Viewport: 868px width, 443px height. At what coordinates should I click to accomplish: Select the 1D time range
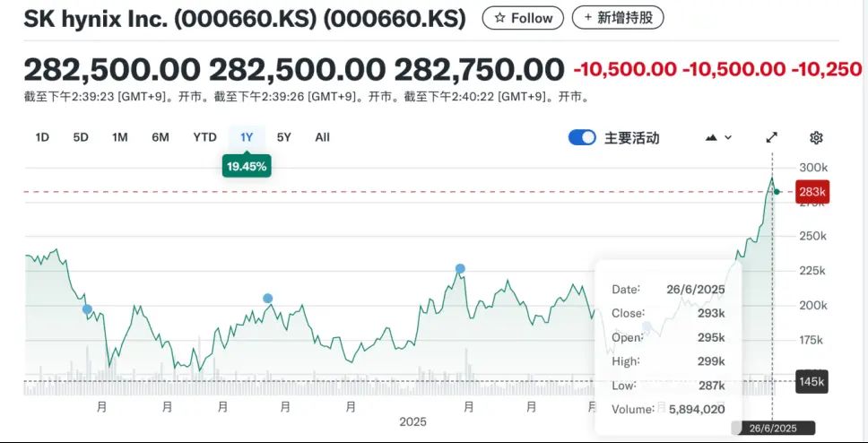(42, 137)
